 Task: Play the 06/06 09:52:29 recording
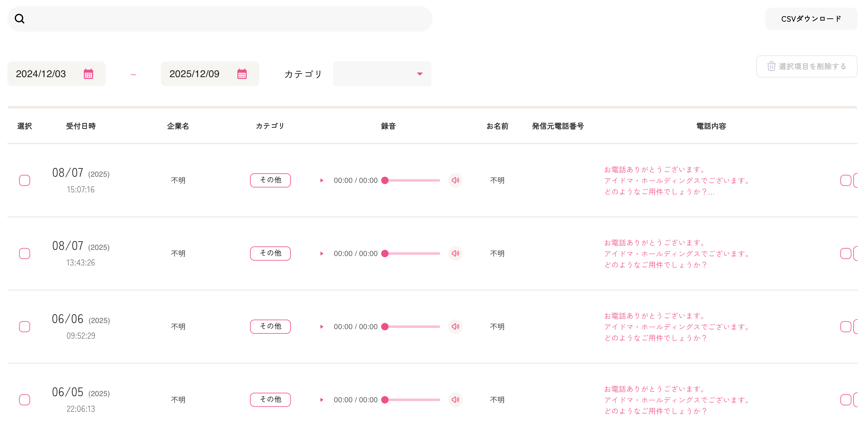pos(322,327)
